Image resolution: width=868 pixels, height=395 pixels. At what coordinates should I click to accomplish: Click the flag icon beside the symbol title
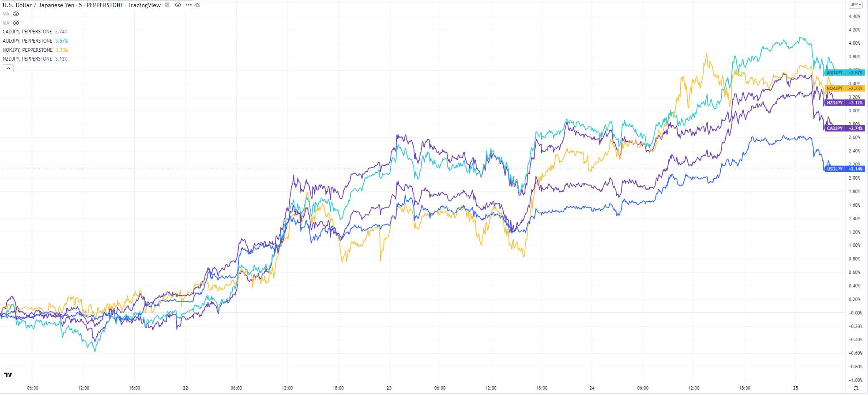tap(168, 5)
